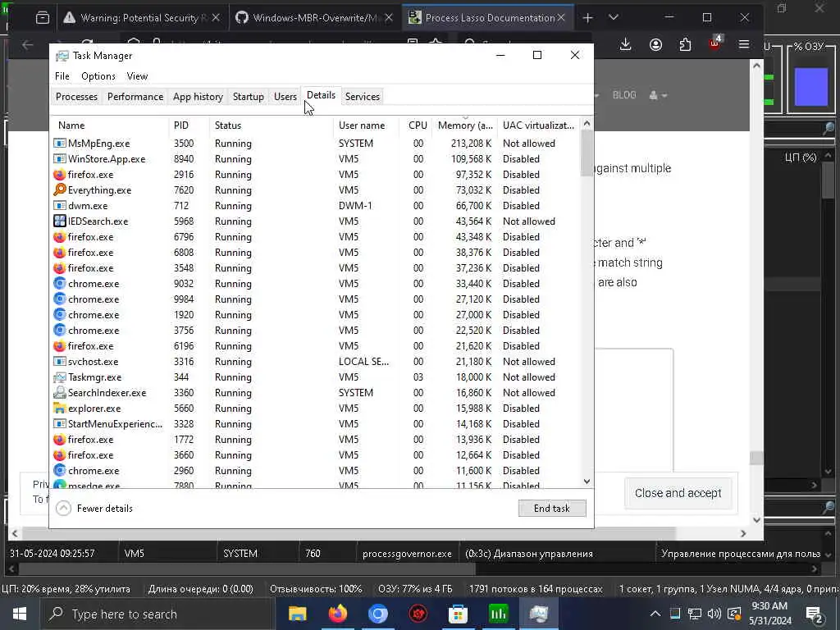Click the taskbar search box

(x=157, y=614)
